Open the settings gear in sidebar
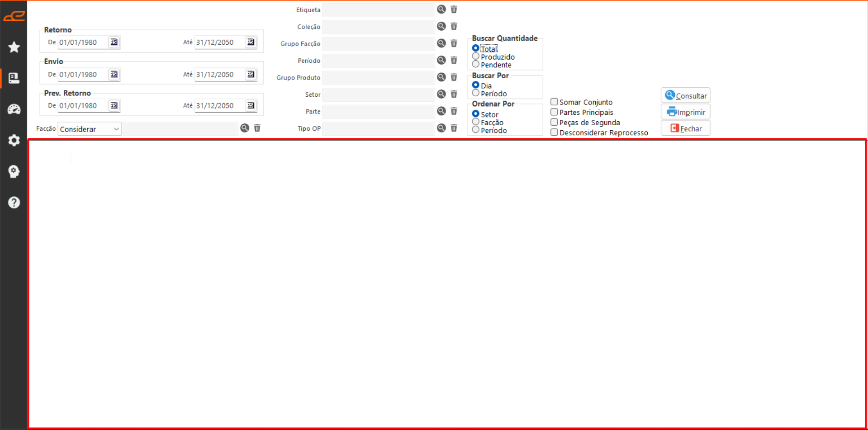 [x=14, y=140]
